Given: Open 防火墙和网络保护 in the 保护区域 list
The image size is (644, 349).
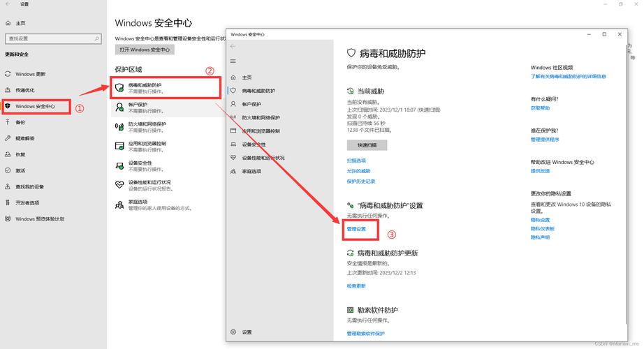Looking at the screenshot, I should [147, 126].
